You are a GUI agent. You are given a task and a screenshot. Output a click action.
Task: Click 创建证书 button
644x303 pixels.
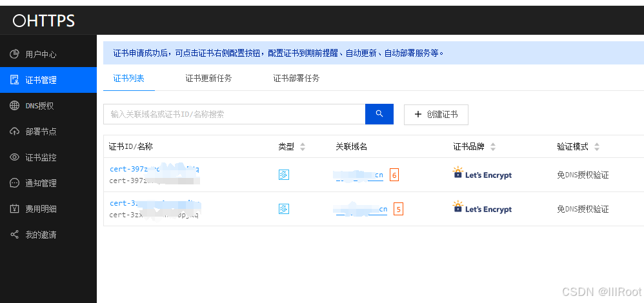tap(436, 115)
